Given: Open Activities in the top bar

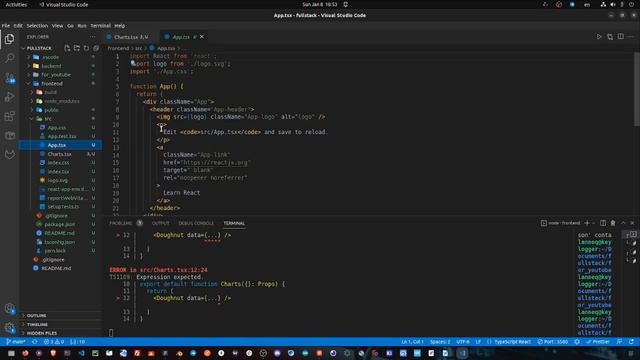Looking at the screenshot, I should pos(16,4).
